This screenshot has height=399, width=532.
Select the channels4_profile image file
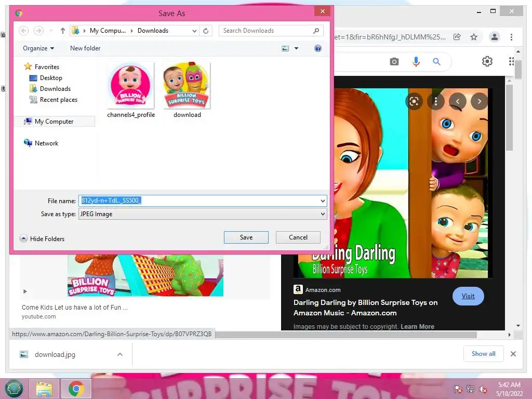[x=131, y=90]
